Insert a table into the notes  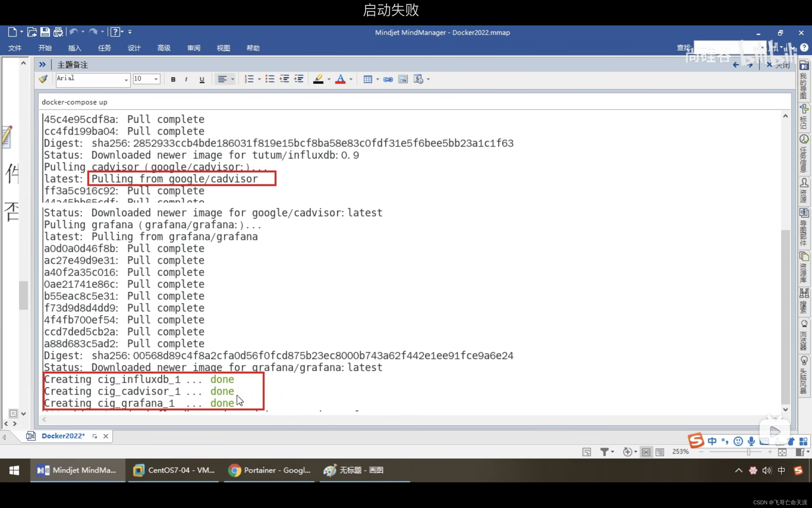368,79
